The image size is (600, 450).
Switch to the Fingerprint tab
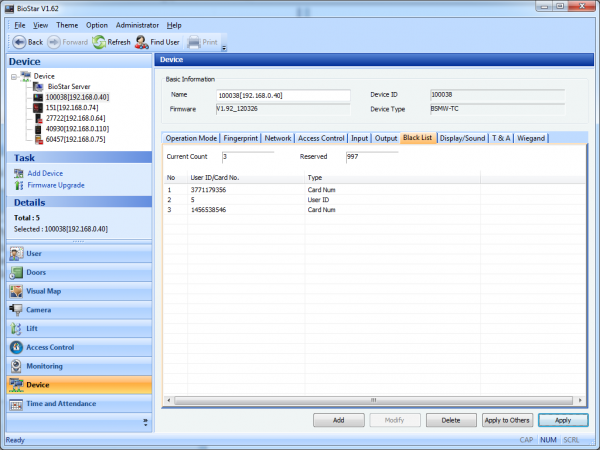coord(242,138)
